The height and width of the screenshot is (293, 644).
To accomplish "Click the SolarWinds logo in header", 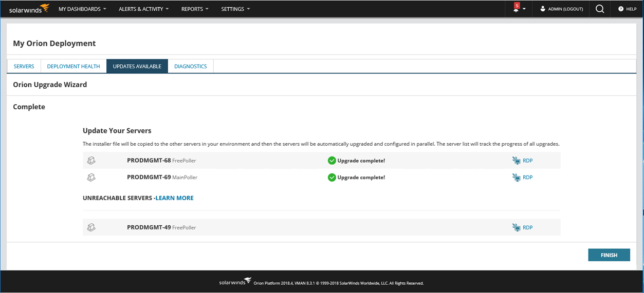I will [x=29, y=9].
